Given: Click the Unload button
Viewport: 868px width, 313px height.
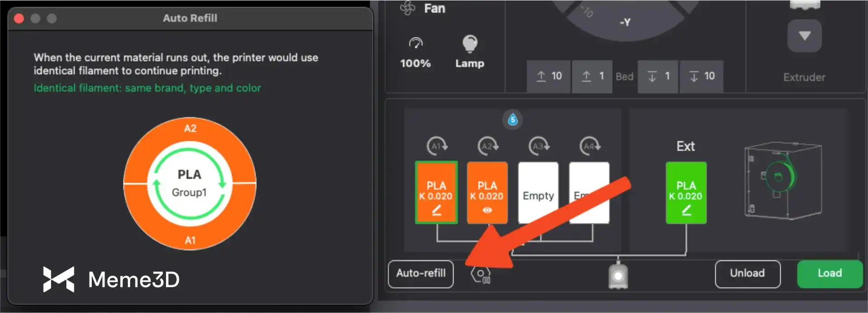Looking at the screenshot, I should pos(747,274).
